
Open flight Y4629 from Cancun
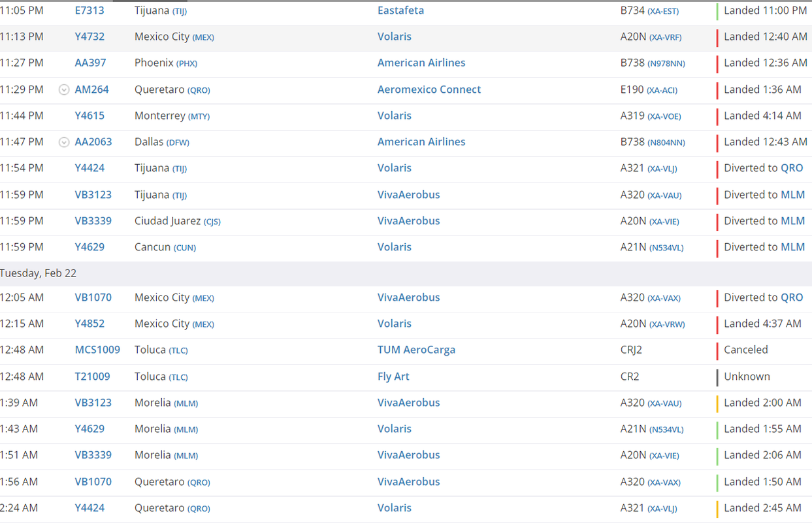pos(89,247)
